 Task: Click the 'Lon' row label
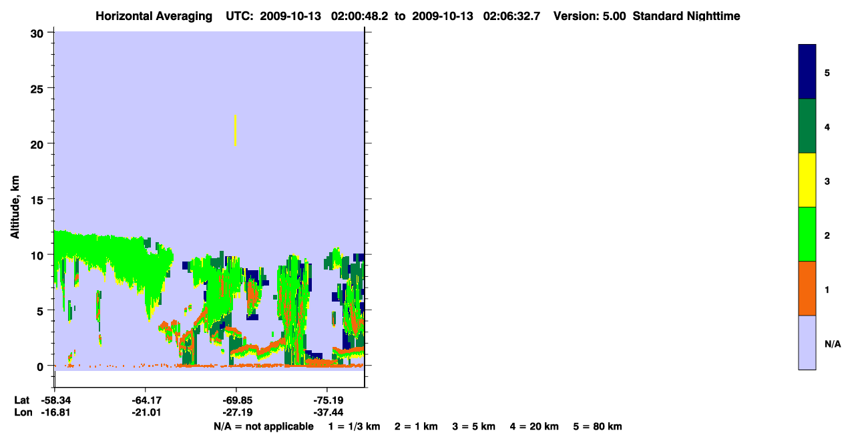coord(22,412)
